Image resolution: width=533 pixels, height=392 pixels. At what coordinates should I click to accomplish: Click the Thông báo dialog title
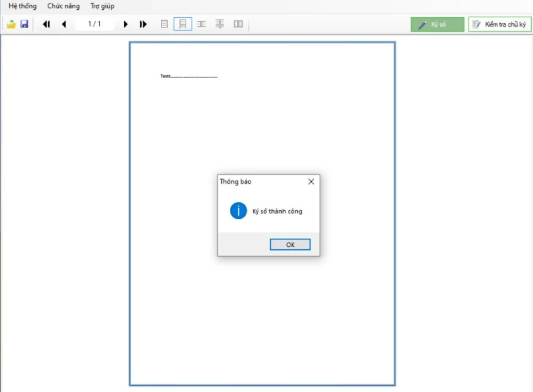(x=235, y=181)
